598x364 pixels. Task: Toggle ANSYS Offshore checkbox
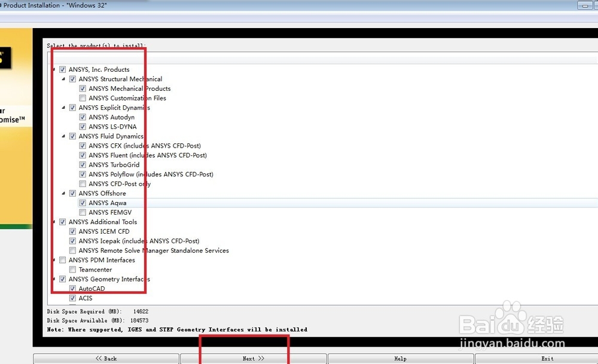[x=72, y=193]
